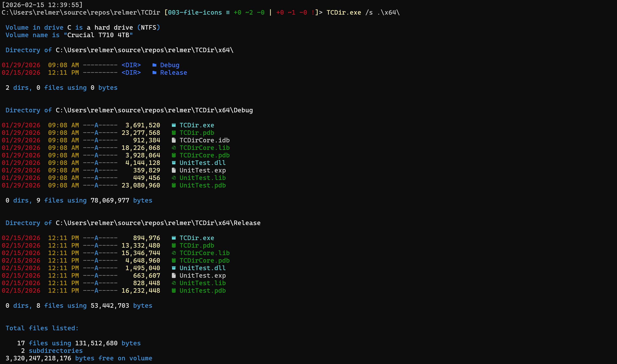Click the document icon next to TCDirCore.idb
The height and width of the screenshot is (364, 617).
click(x=174, y=140)
